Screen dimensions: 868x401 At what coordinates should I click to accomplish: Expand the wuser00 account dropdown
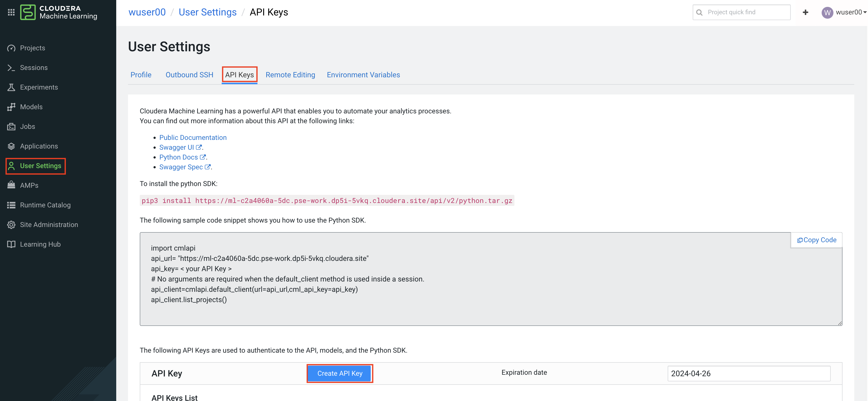845,12
